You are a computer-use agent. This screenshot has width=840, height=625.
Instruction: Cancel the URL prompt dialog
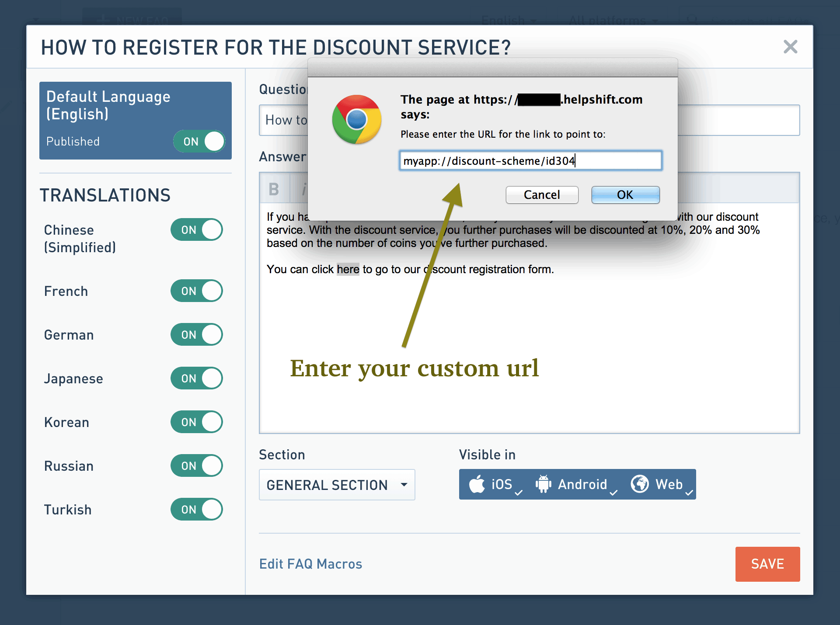click(x=542, y=195)
